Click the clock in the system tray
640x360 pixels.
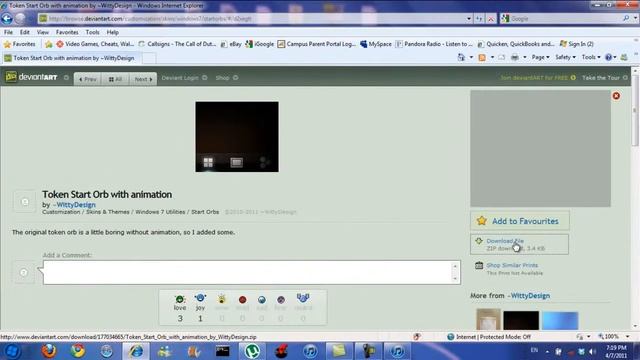(616, 351)
